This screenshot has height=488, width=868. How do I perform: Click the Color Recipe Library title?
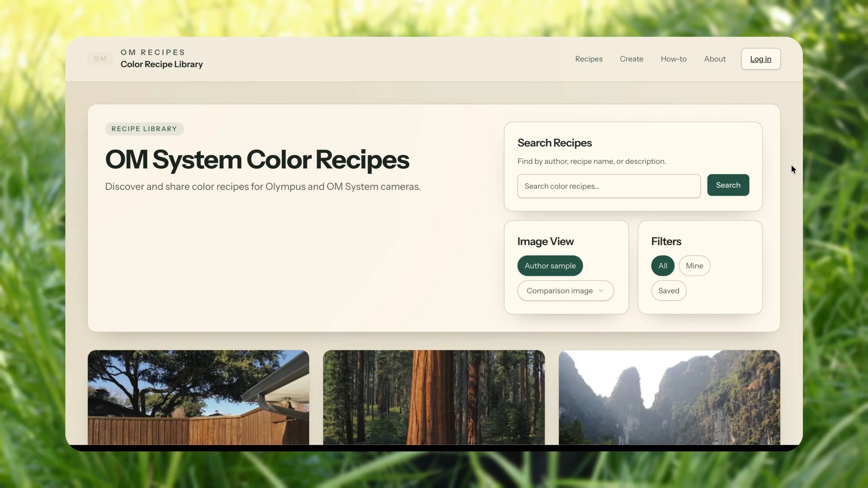point(161,64)
